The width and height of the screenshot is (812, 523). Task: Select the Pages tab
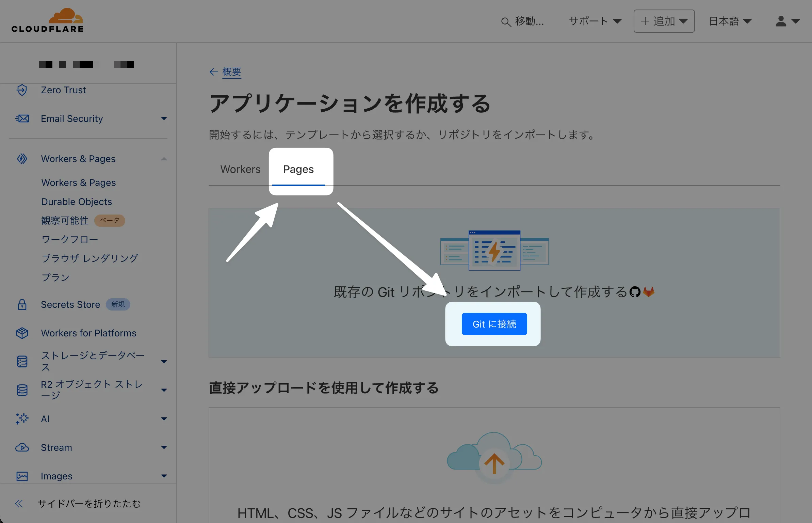[x=298, y=169]
